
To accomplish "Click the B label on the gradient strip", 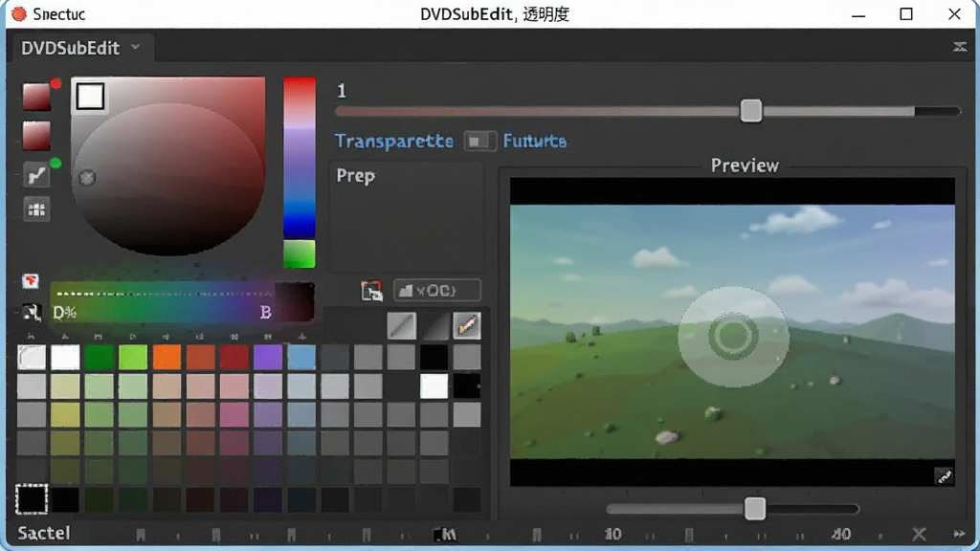I will 266,313.
